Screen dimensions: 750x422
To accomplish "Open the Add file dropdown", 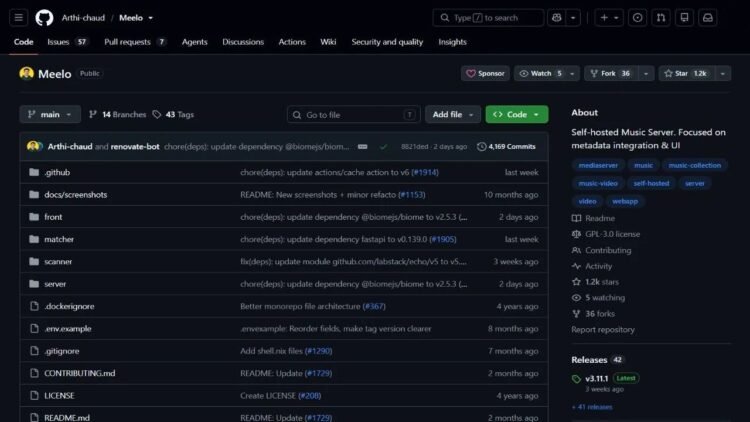I will click(452, 114).
